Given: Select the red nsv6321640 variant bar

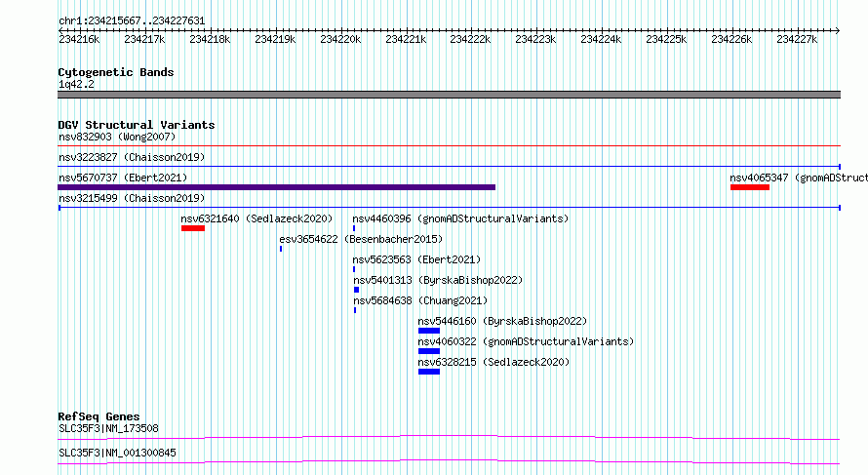Looking at the screenshot, I should pyautogui.click(x=193, y=228).
